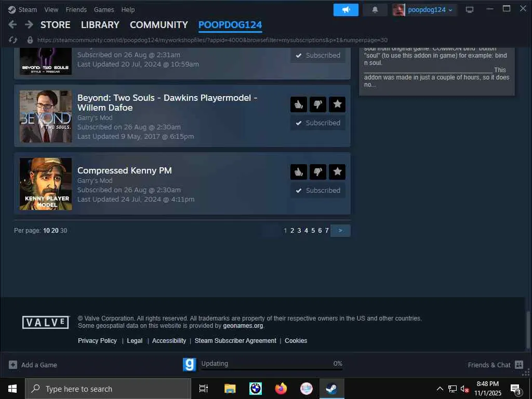Thumbs up Compressed Kenny PM
This screenshot has width=532, height=399.
click(x=299, y=171)
